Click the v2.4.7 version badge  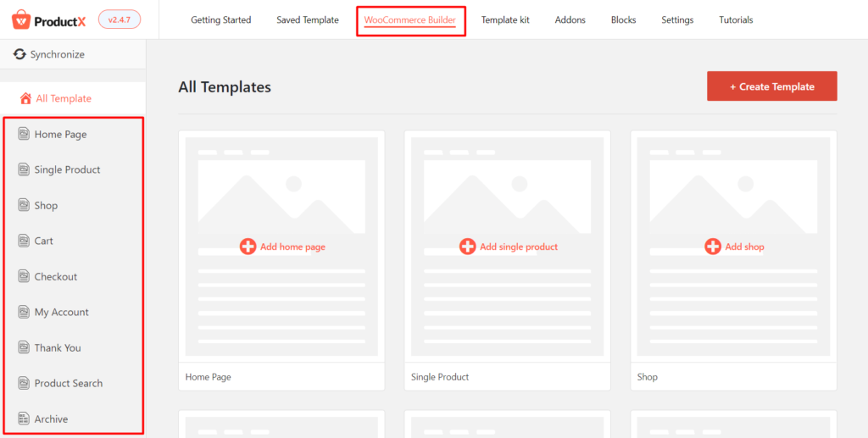pyautogui.click(x=120, y=19)
